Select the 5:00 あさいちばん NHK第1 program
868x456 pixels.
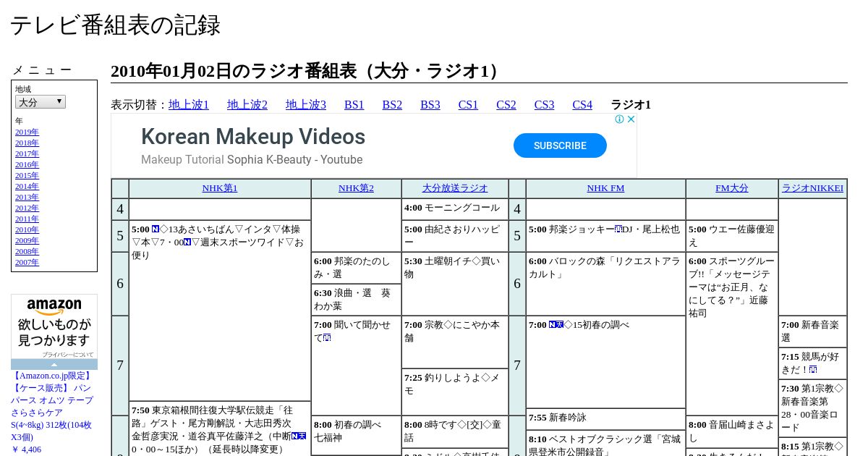click(220, 311)
